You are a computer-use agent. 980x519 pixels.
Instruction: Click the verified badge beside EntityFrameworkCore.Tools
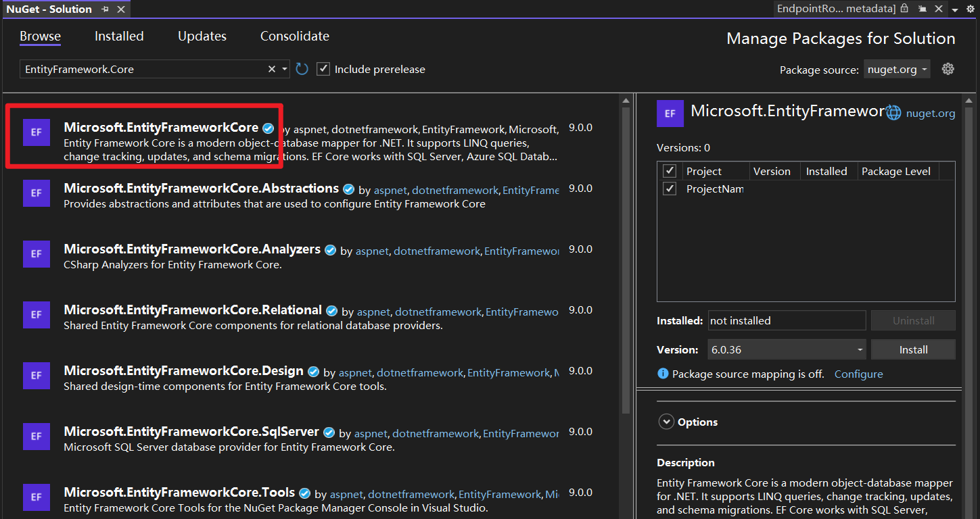(305, 493)
